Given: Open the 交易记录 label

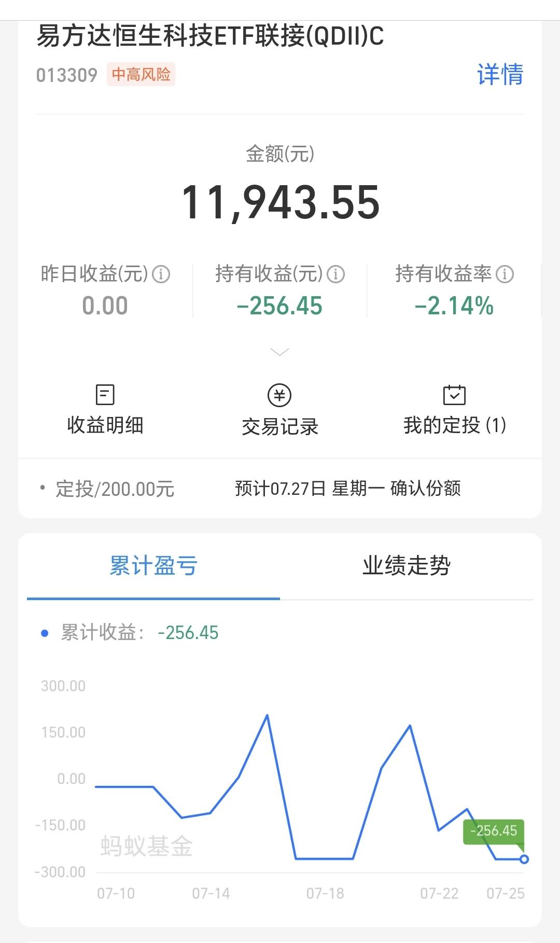Looking at the screenshot, I should point(280,426).
